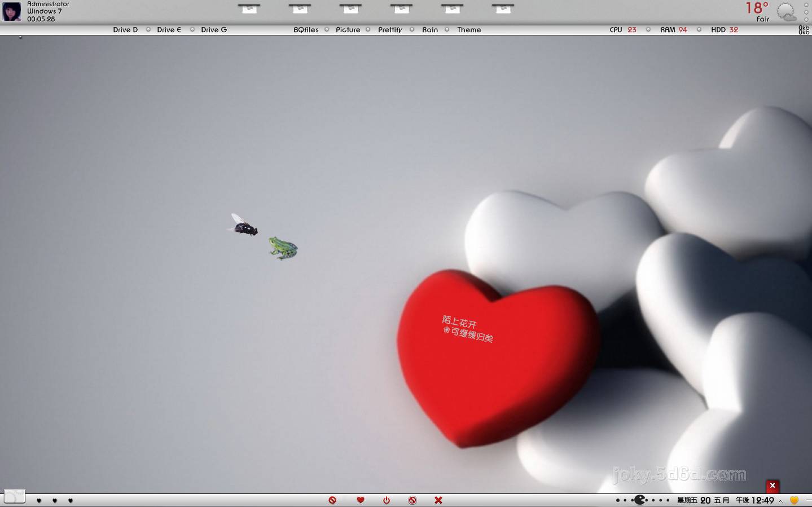This screenshot has width=812, height=507.
Task: Click the red X icon in bottom bar
Action: (438, 500)
